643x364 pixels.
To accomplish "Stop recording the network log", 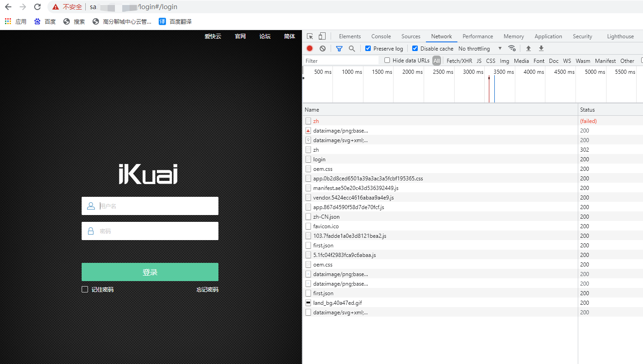I will 310,48.
